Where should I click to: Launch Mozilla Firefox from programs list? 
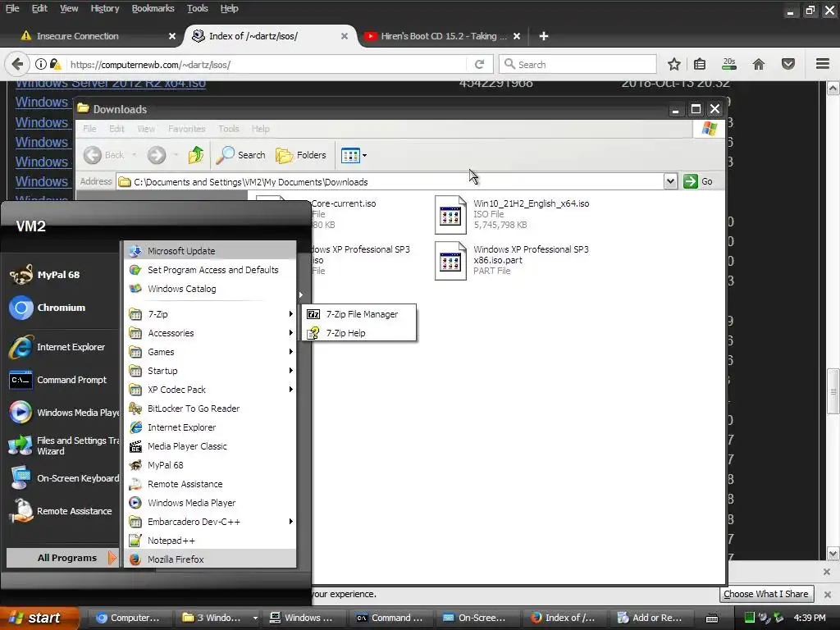click(x=210, y=559)
